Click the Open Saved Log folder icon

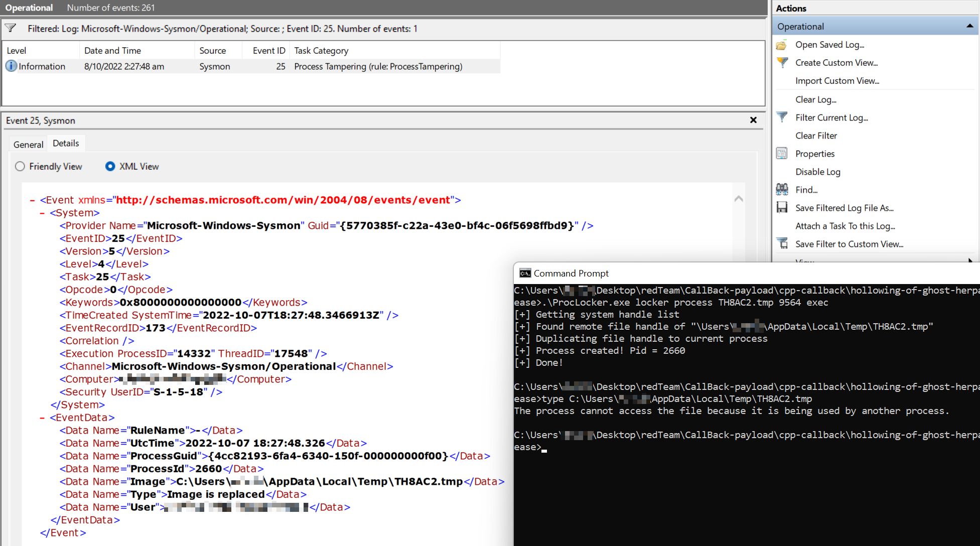click(x=782, y=45)
